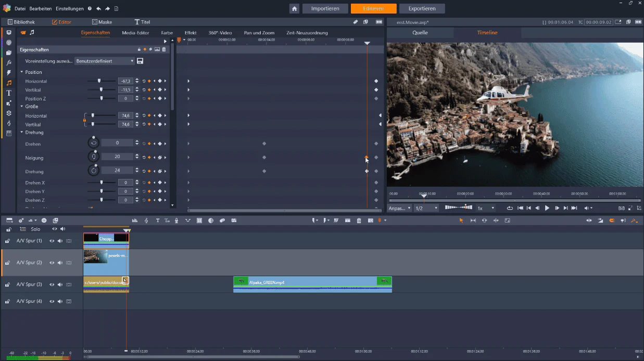Open the Anpassen zoom dropdown
This screenshot has height=361, width=644.
coord(399,208)
